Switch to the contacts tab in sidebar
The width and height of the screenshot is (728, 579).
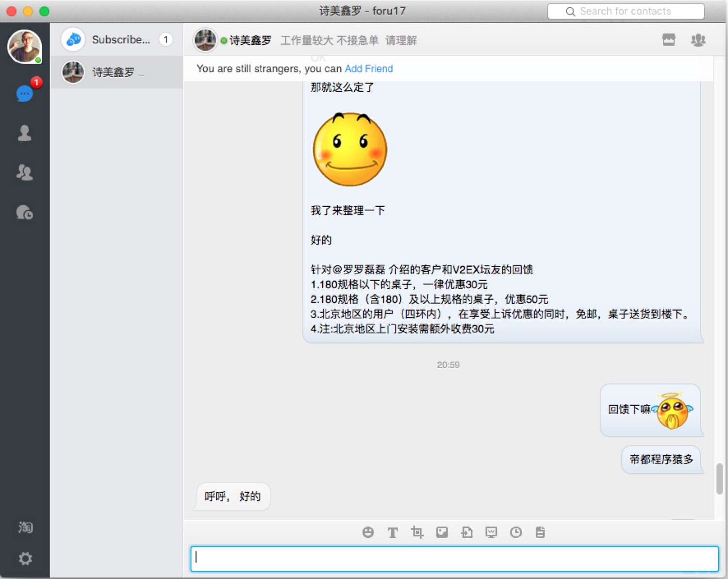25,133
